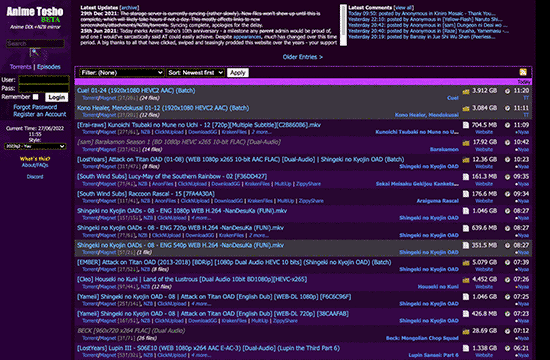Open comment on Kiniro Mosaic posted today

[x=422, y=14]
